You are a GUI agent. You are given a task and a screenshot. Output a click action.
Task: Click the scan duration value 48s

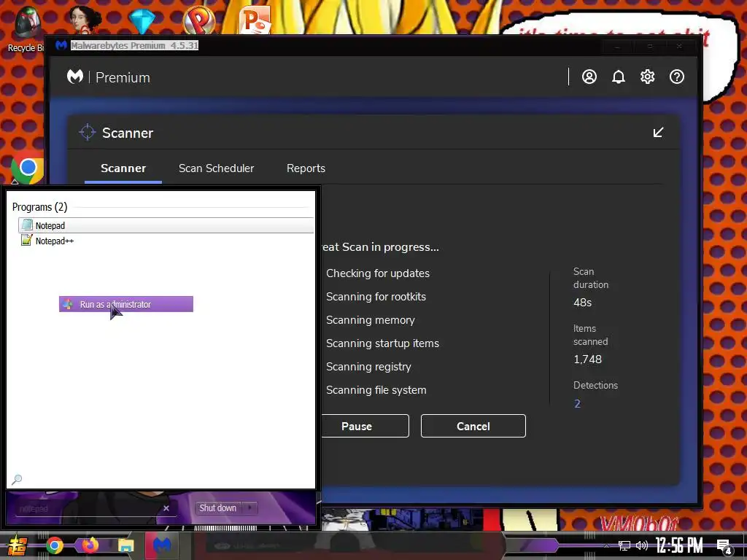coord(582,303)
